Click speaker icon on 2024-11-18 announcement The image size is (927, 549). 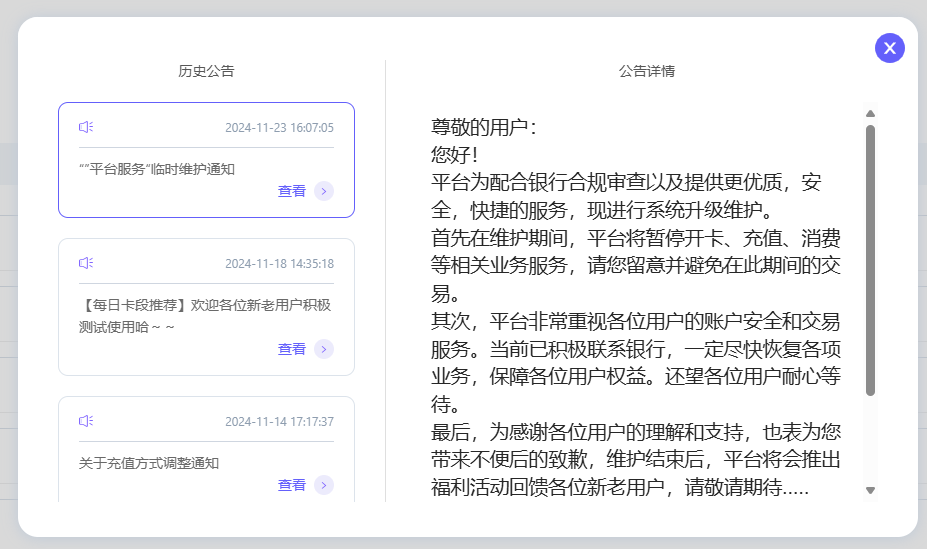86,263
